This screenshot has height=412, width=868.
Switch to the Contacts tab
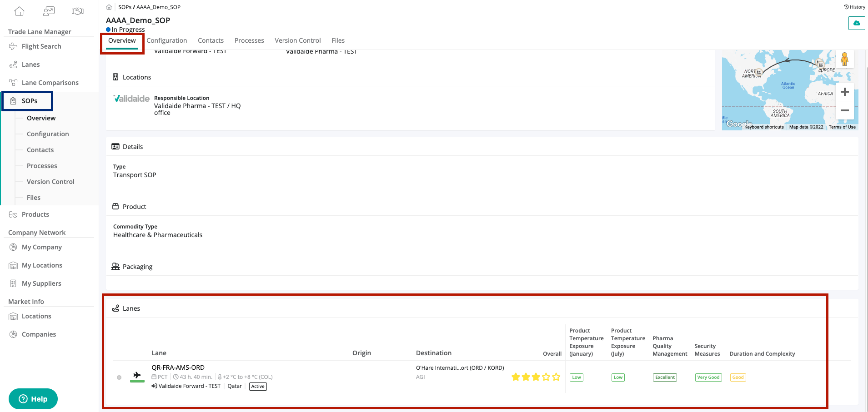tap(211, 40)
